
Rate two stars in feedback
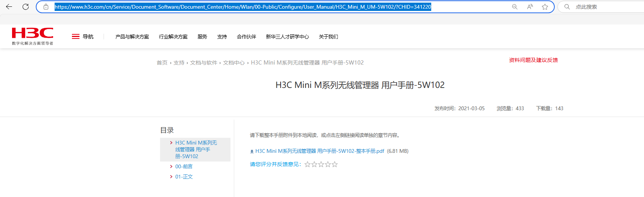pos(314,165)
